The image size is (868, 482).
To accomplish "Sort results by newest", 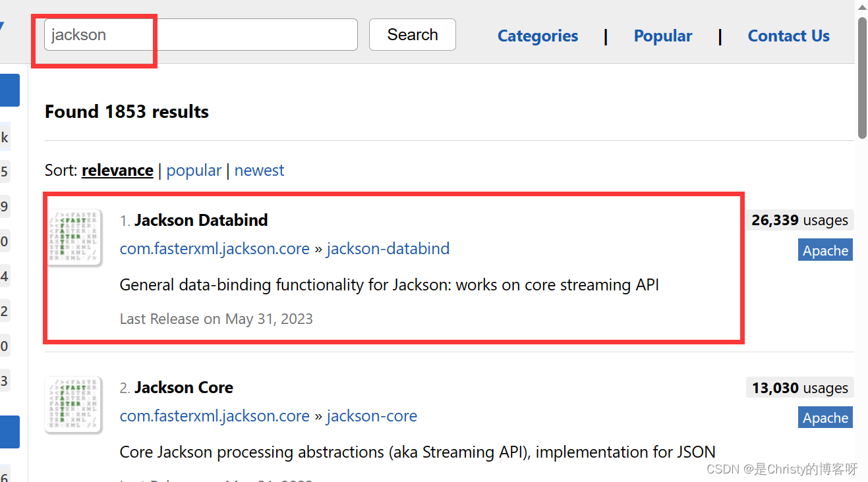I will click(259, 171).
